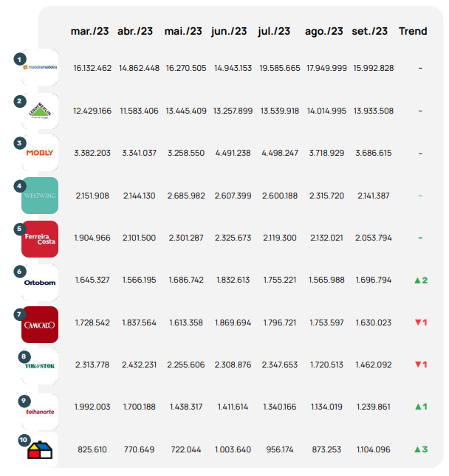
Task: Click the red Ferreira Costa logo
Action: pos(39,238)
